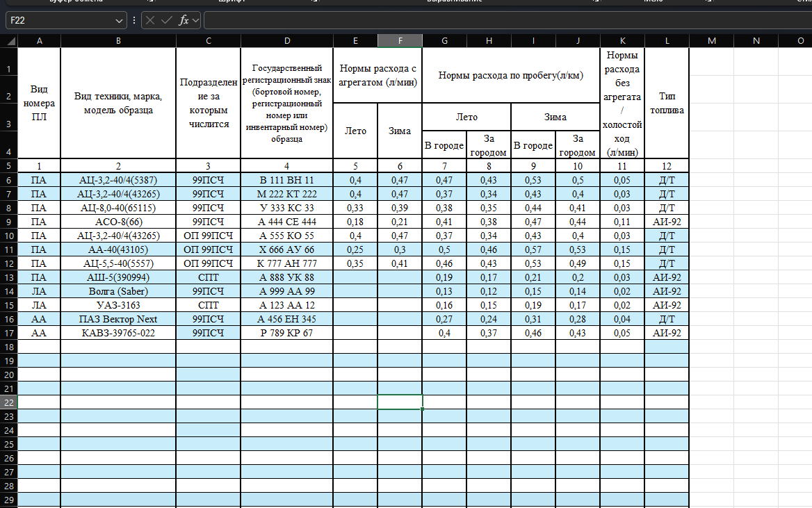Expand the function list arrow beside fx
Screen dimensions: 812x508
tap(195, 21)
